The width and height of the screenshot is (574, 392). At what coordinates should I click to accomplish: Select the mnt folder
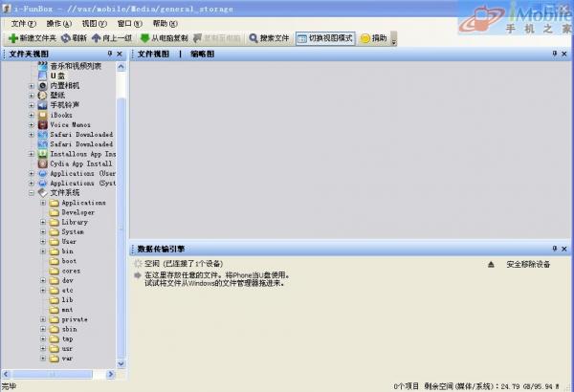tap(67, 310)
